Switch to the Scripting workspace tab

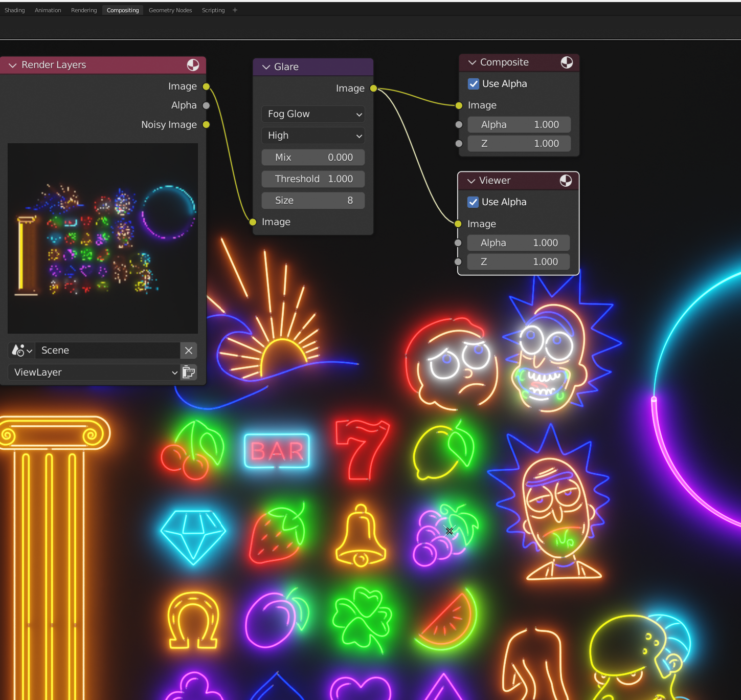[213, 10]
